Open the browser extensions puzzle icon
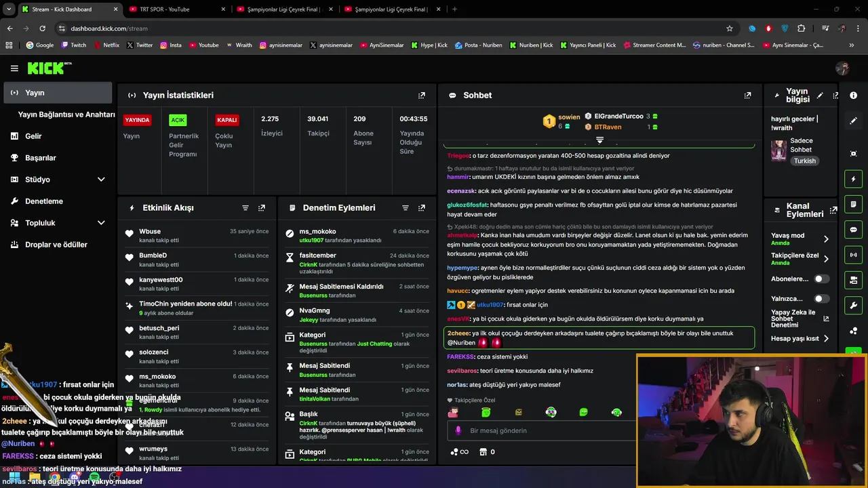 802,28
